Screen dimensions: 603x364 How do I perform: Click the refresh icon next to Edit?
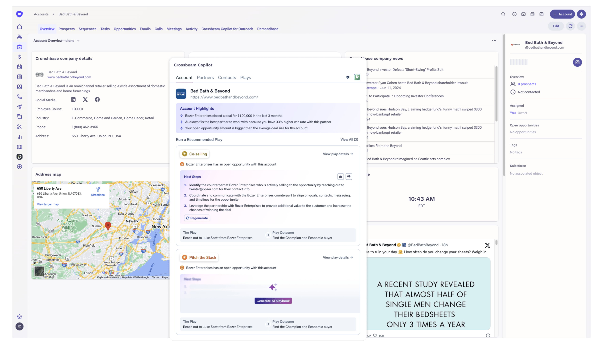click(571, 26)
